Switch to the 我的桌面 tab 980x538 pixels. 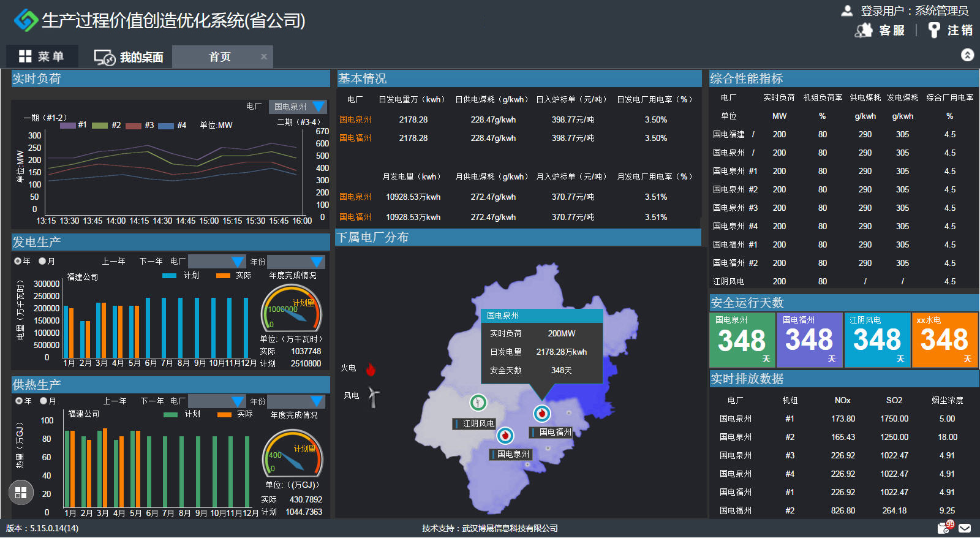point(129,57)
